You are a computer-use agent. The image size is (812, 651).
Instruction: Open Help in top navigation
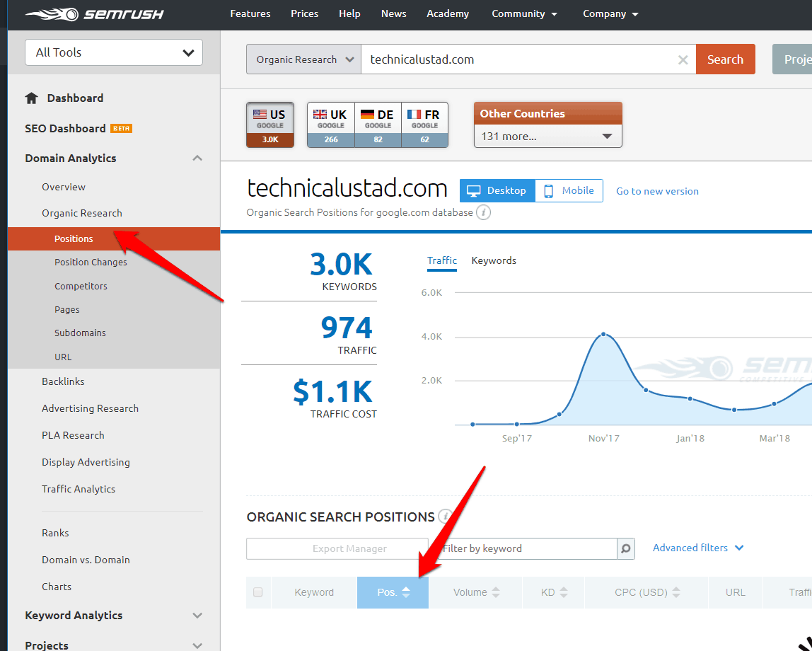click(349, 14)
